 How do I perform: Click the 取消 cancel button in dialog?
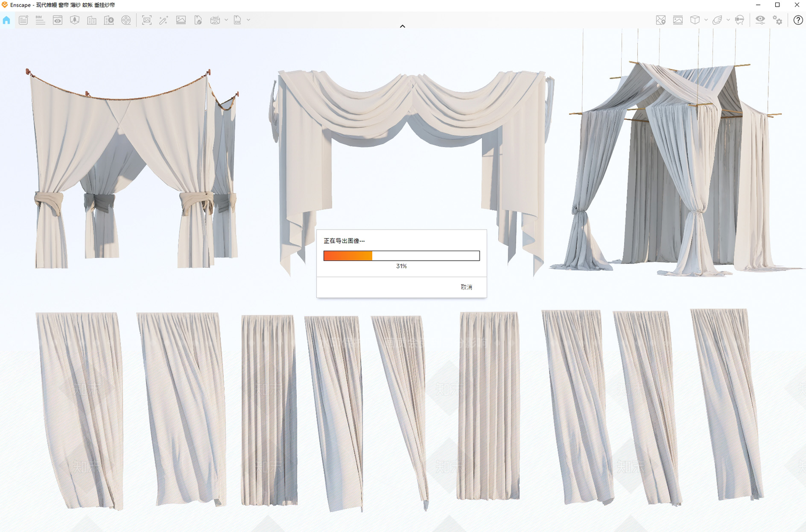pos(466,287)
